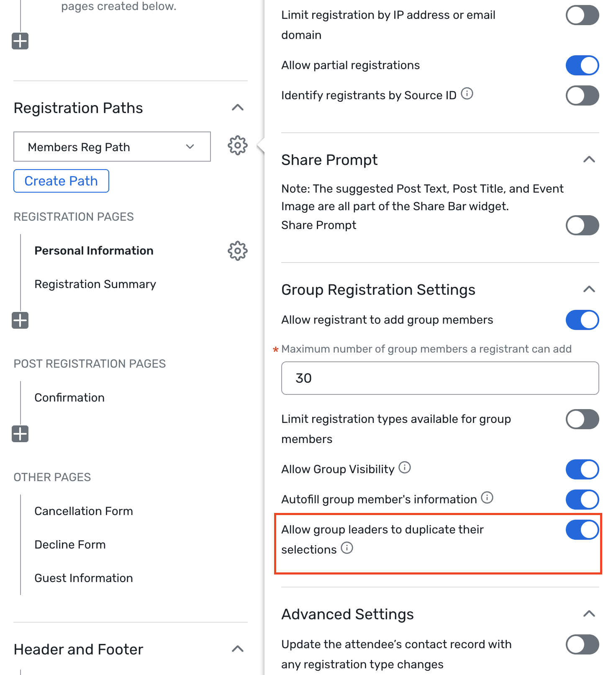Open the Cancellation Form page
Screen dimensions: 616x675
[x=84, y=511]
